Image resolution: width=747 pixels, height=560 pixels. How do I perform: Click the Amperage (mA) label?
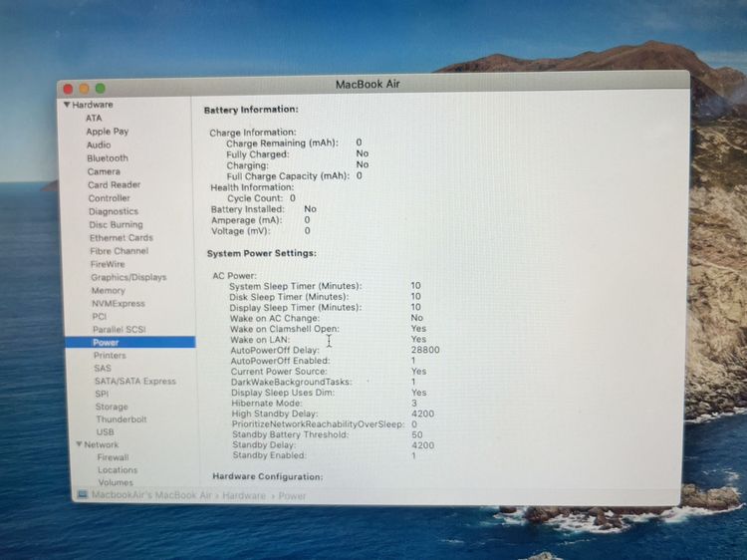point(247,220)
